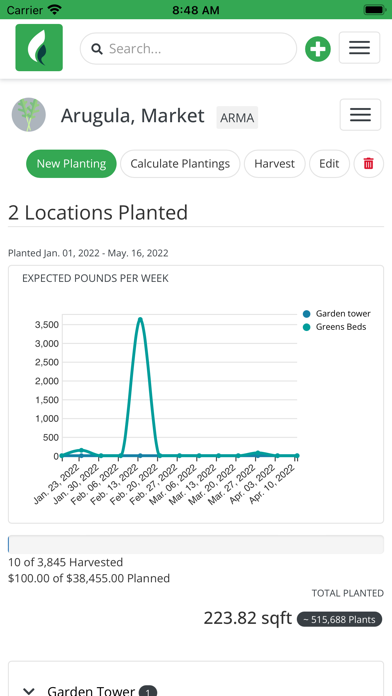The image size is (392, 696).
Task: Click the 223.82 sqft total value
Action: [x=248, y=618]
